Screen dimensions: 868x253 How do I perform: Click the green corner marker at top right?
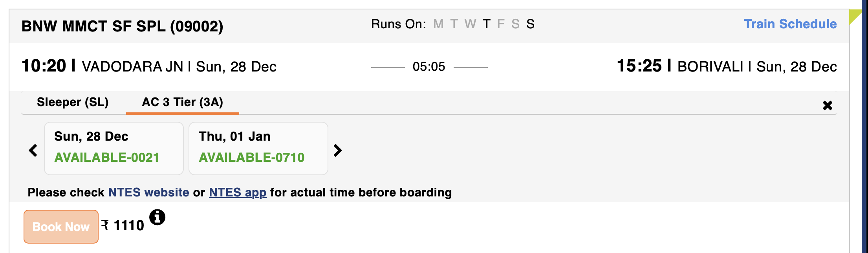click(x=855, y=16)
